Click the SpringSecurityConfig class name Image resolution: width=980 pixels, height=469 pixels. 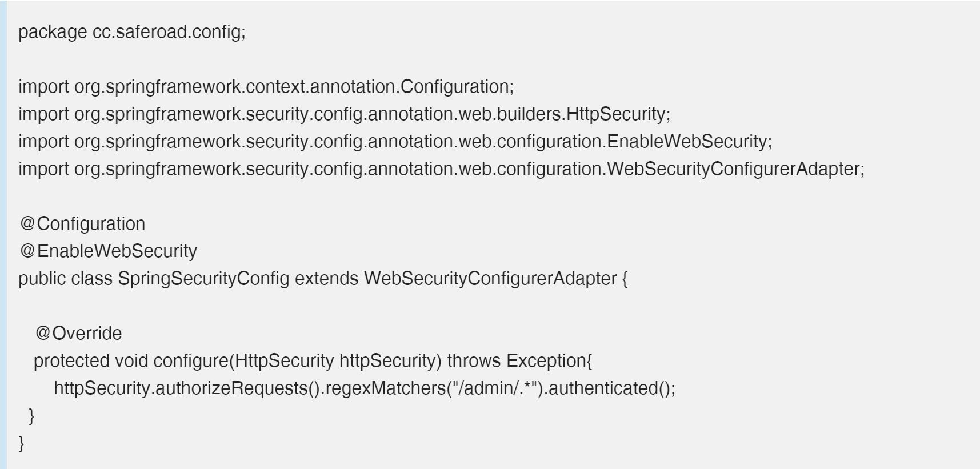[x=203, y=279]
